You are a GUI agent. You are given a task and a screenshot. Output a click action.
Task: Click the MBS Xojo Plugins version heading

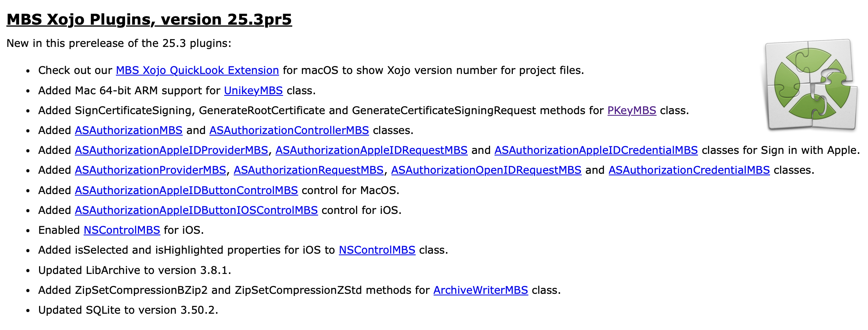click(149, 19)
